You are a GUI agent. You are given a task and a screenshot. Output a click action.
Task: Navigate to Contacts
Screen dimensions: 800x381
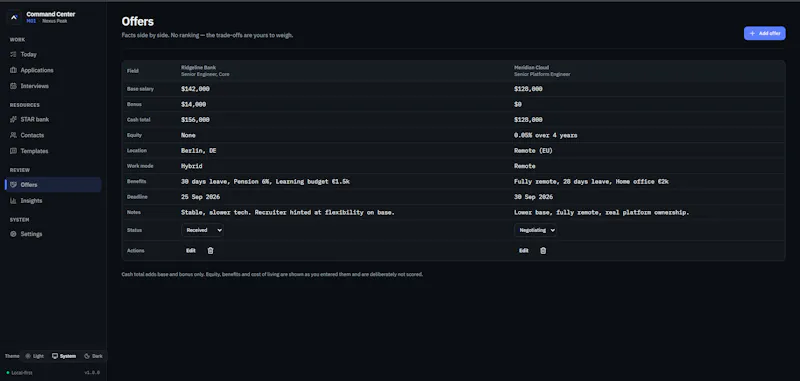(x=53, y=135)
